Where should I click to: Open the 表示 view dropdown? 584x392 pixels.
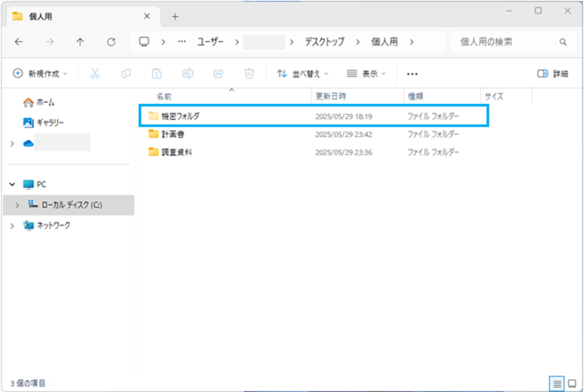point(367,73)
